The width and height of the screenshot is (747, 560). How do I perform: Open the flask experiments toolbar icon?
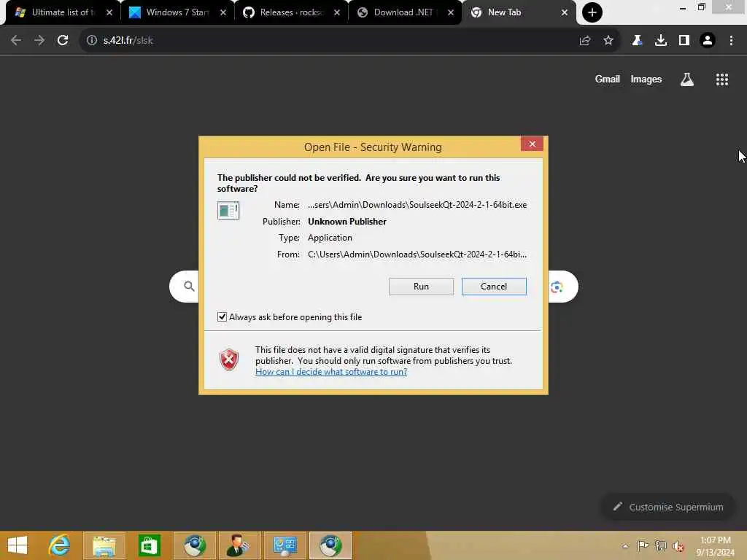pos(637,41)
